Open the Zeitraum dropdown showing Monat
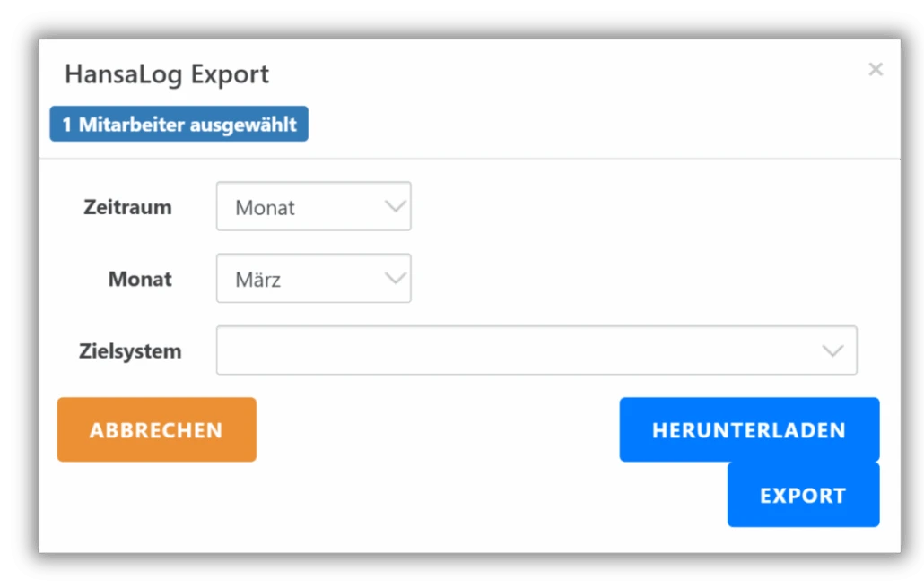924x588 pixels. (x=313, y=206)
